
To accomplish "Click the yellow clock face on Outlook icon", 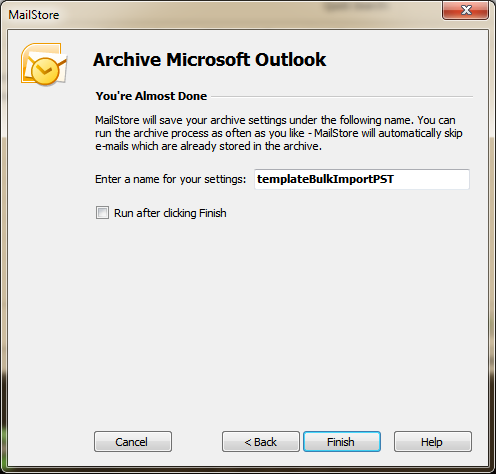I will tap(45, 71).
